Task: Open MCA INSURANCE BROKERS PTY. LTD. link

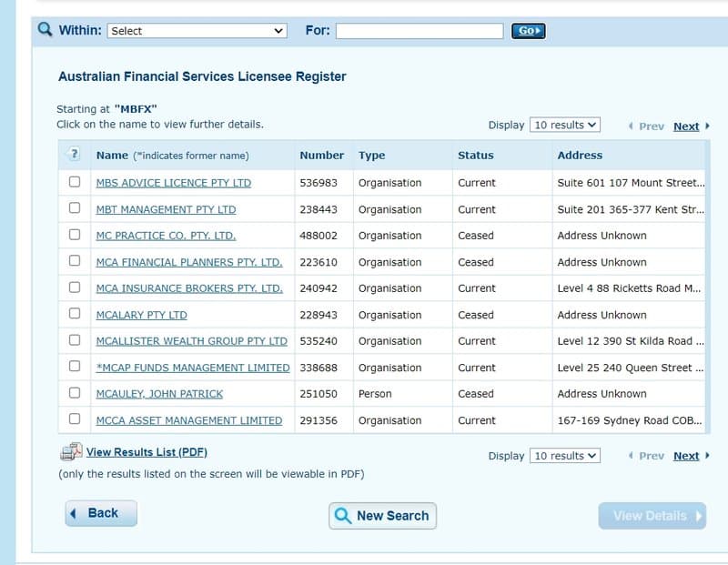Action: click(189, 288)
